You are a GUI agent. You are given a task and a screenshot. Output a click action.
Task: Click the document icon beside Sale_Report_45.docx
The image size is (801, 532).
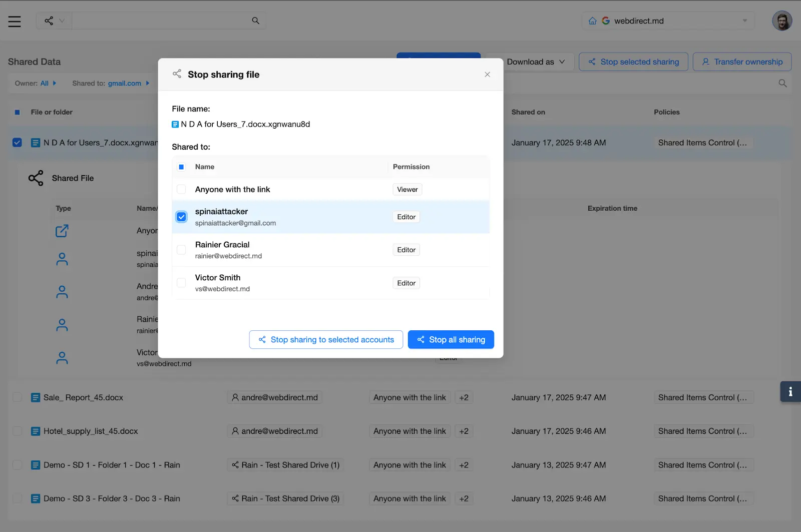[35, 397]
